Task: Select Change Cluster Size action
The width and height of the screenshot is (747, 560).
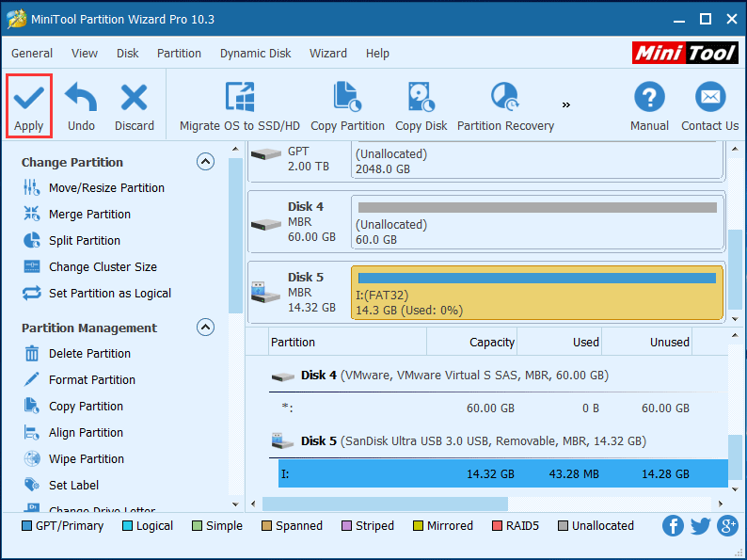Action: pos(90,267)
